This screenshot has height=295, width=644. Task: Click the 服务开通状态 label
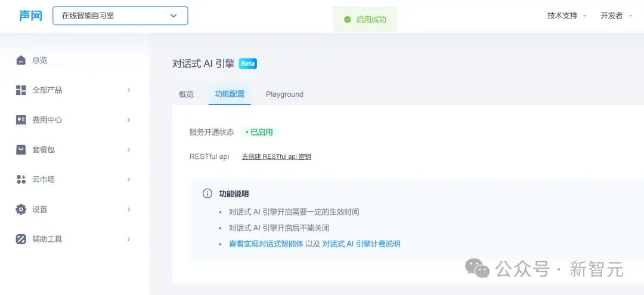pyautogui.click(x=212, y=132)
